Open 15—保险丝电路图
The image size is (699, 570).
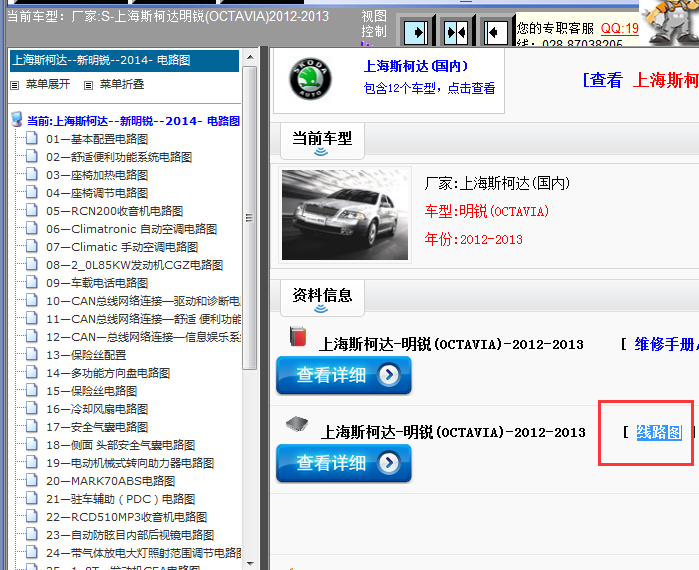91,391
